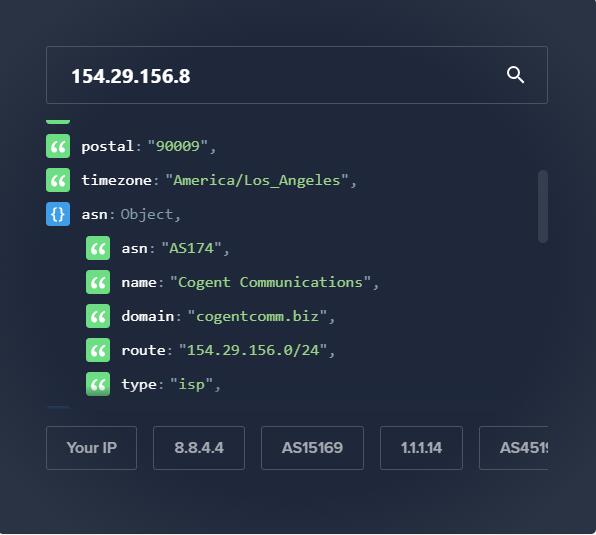This screenshot has width=596, height=535.
Task: Click the quote icon beside asn AS174
Action: pyautogui.click(x=98, y=248)
